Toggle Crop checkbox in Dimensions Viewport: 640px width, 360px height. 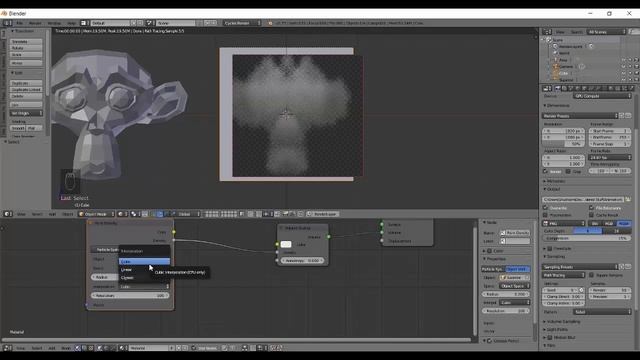[568, 171]
